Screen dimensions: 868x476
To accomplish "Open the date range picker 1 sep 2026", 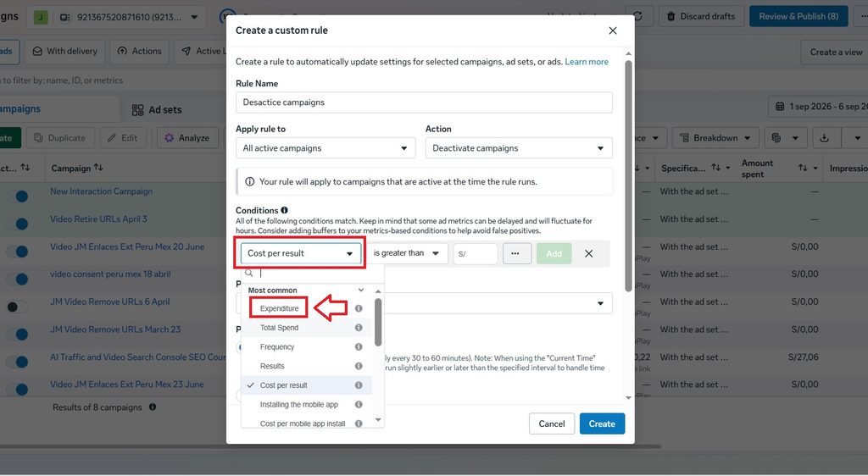I will [x=818, y=107].
